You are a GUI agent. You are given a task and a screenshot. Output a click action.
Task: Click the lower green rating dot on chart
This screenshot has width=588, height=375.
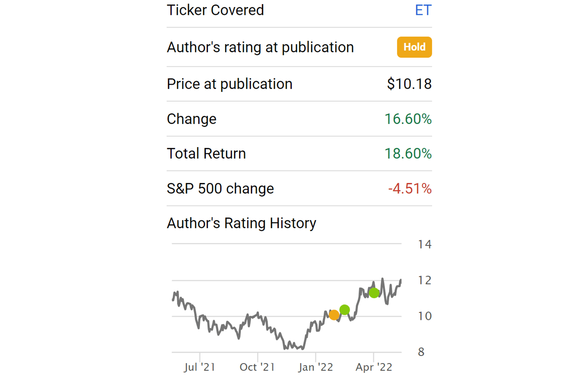345,310
